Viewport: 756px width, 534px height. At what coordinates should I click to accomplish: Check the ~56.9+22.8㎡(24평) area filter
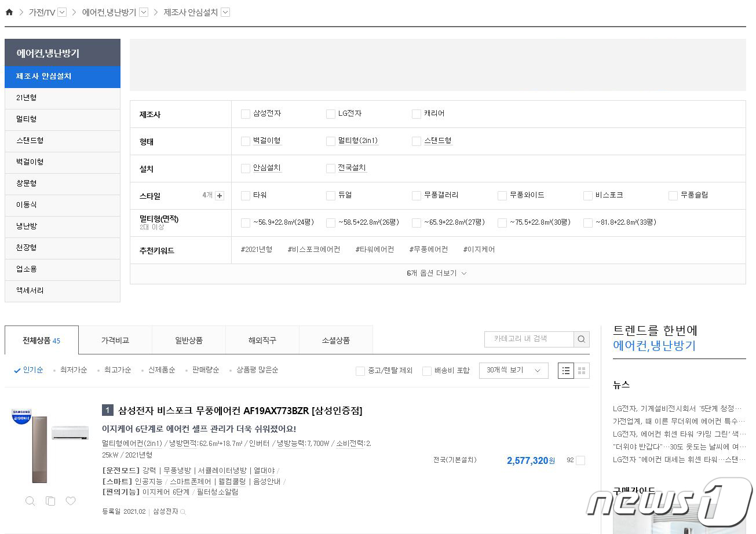[x=246, y=223]
